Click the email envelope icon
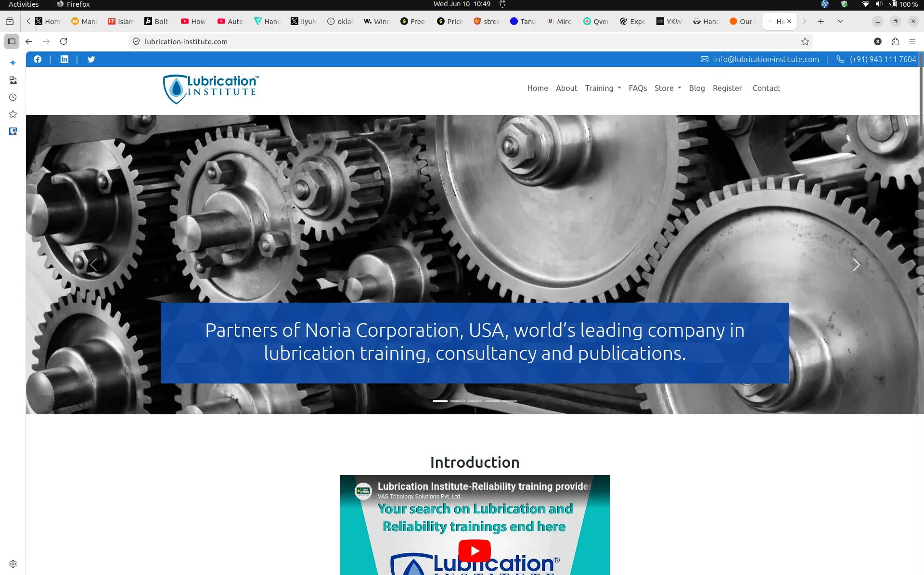 (x=705, y=59)
